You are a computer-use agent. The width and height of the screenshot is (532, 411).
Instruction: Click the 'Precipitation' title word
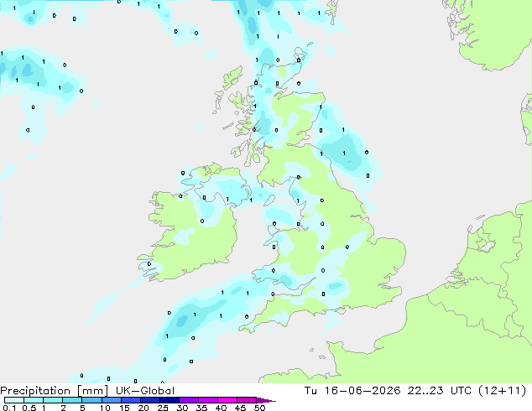pos(35,391)
